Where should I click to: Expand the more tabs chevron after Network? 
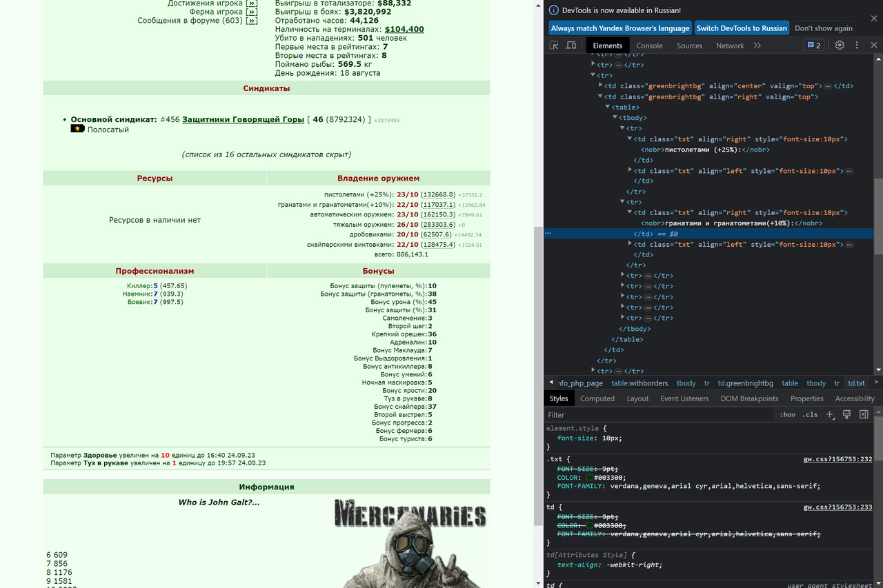(757, 45)
